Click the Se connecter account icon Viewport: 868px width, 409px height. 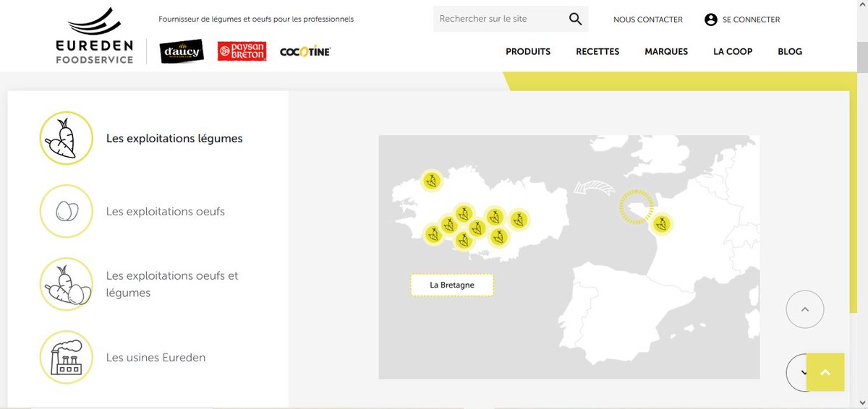(711, 20)
